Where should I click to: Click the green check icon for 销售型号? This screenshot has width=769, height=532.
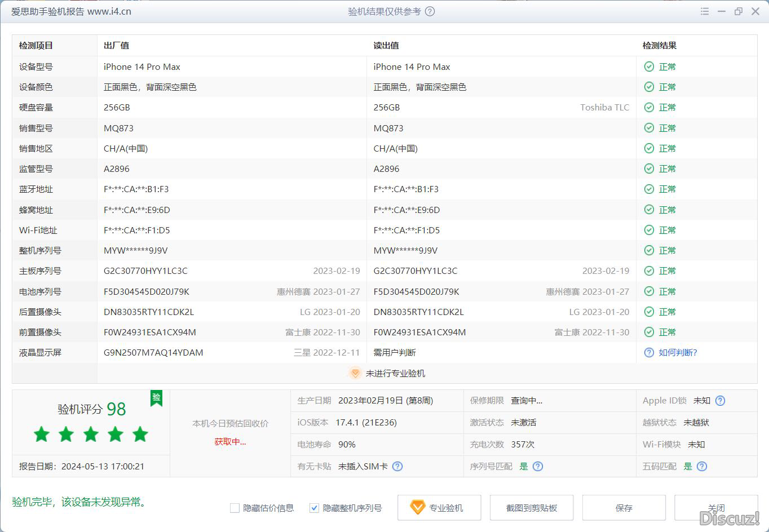[x=649, y=128]
